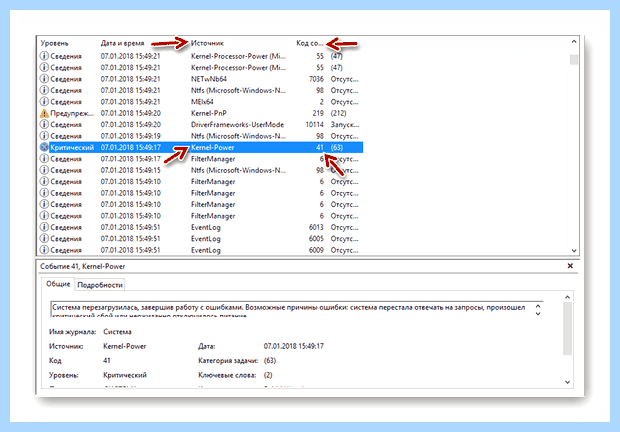620x432 pixels.
Task: Sort by the Источник column header
Action: (207, 43)
